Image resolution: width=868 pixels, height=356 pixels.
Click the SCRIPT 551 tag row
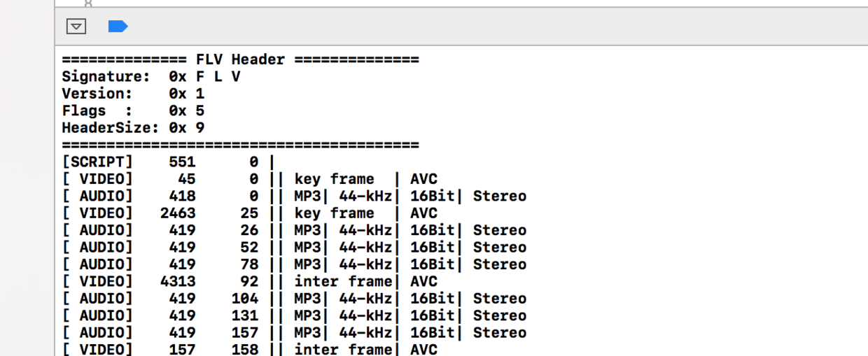coord(169,162)
